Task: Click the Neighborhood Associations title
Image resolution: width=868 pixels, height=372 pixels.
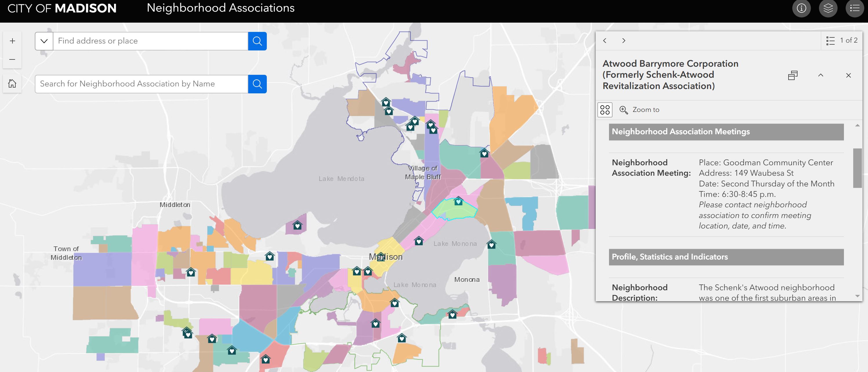Action: click(221, 8)
